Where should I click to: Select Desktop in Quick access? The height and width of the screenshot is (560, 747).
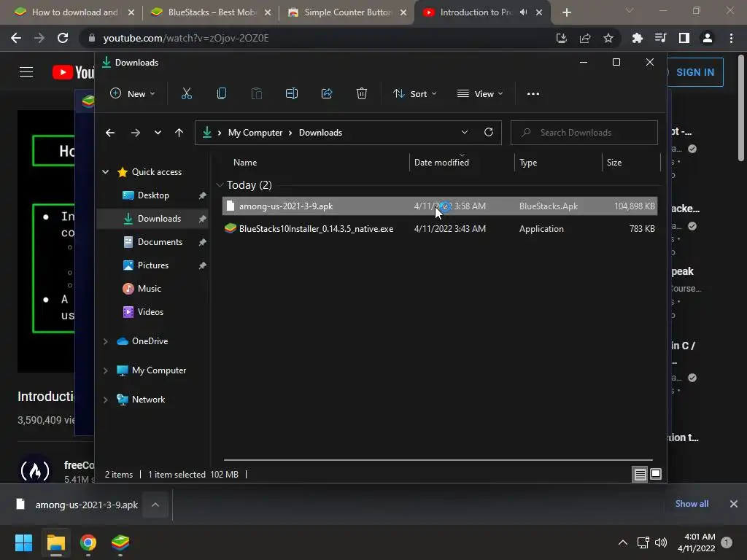click(x=153, y=195)
